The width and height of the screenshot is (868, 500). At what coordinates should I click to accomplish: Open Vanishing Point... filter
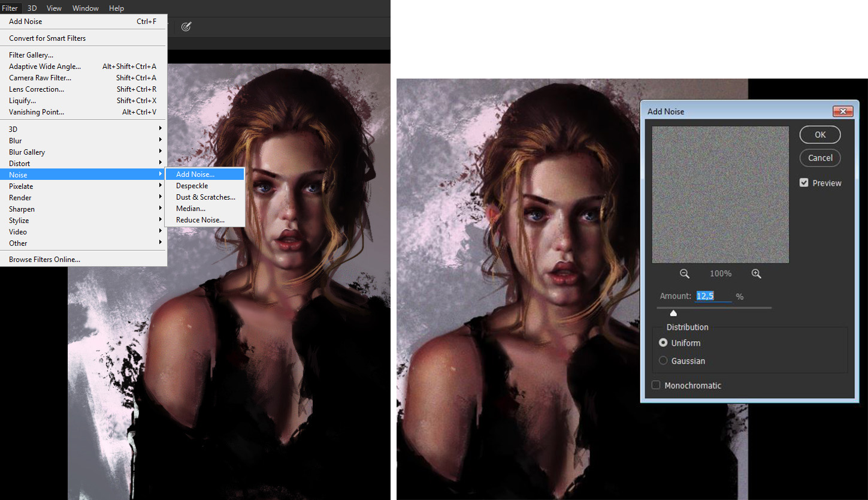(83, 112)
